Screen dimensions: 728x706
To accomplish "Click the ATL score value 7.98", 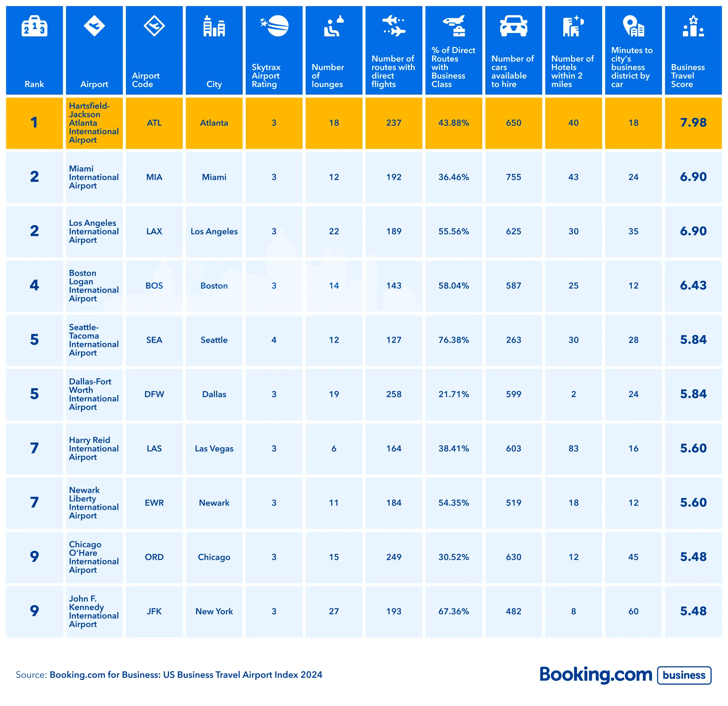I will click(x=693, y=123).
